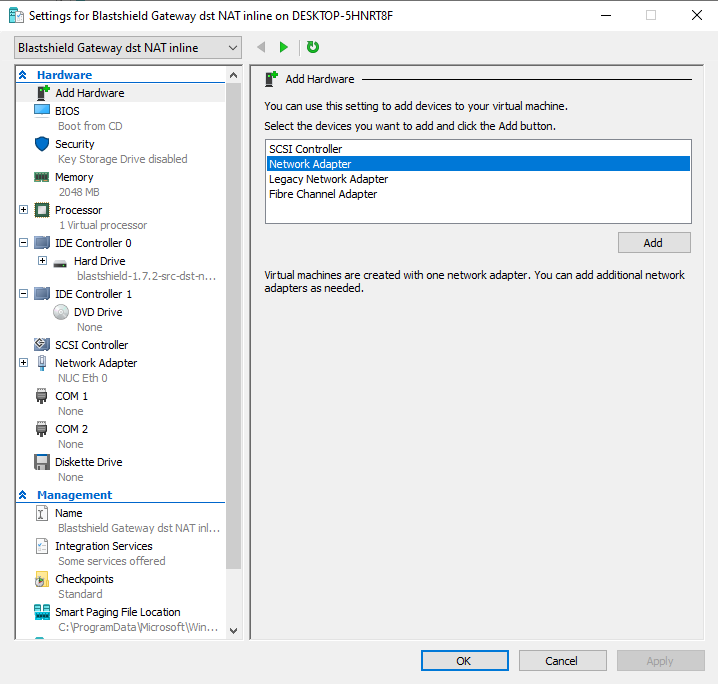
Task: Expand the Hard Drive tree node
Action: coord(42,261)
